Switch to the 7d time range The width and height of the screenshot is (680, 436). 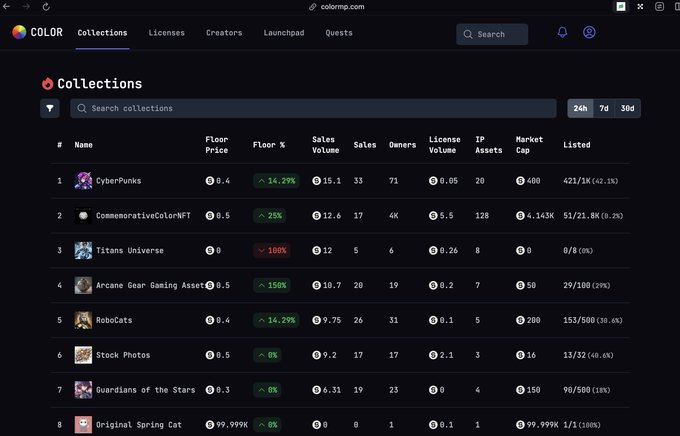pos(604,108)
